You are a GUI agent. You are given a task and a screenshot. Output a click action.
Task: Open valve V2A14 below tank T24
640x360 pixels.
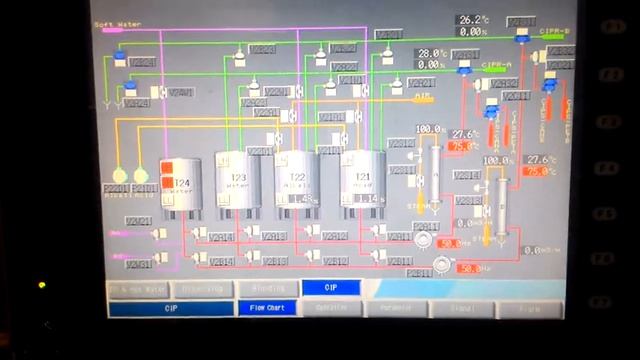(199, 233)
